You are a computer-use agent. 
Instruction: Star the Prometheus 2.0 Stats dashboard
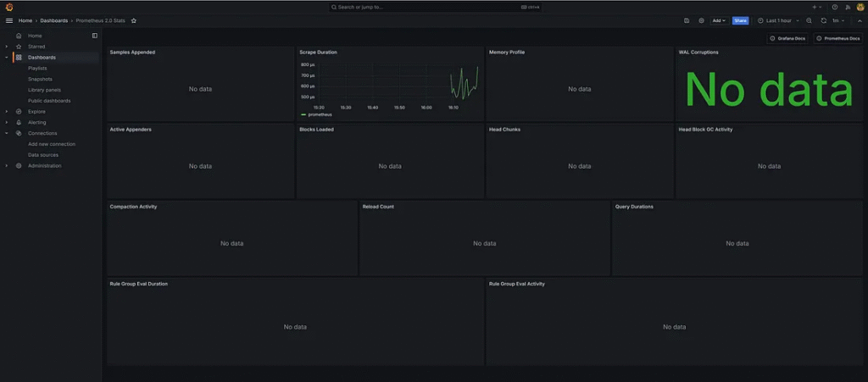[x=134, y=20]
